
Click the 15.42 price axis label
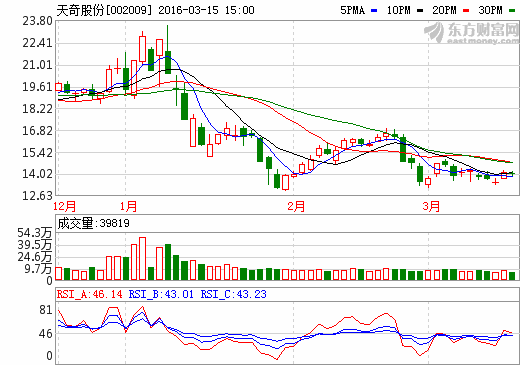tap(37, 153)
